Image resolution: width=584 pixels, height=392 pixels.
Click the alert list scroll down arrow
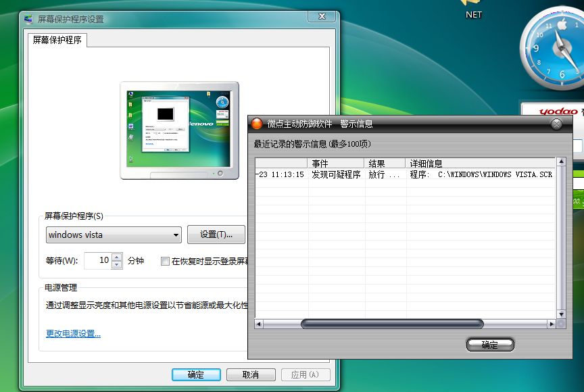click(x=561, y=314)
